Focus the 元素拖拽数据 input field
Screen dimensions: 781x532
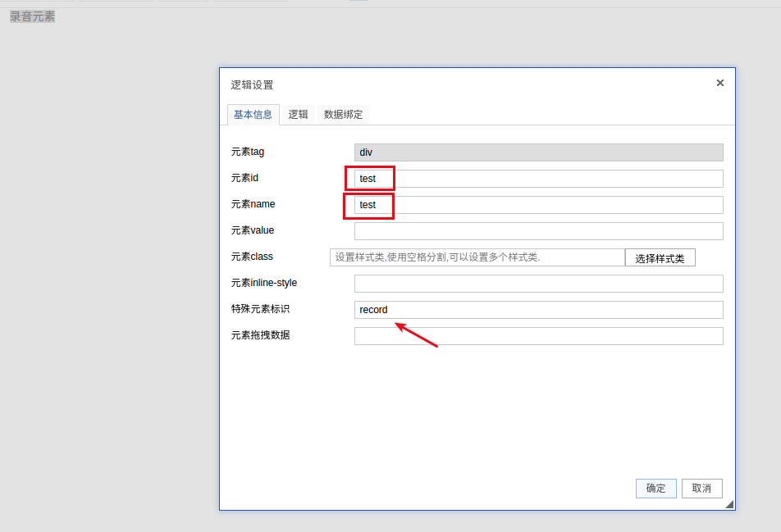point(538,336)
